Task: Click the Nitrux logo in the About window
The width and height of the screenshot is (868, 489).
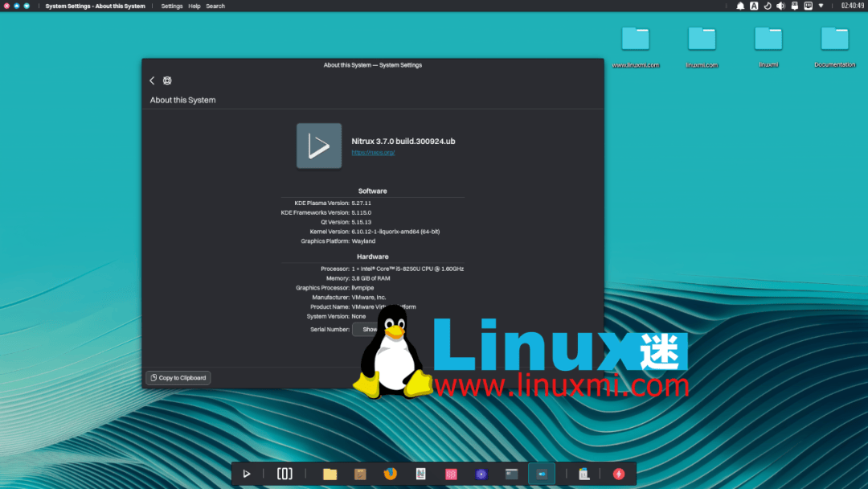Action: click(x=319, y=146)
